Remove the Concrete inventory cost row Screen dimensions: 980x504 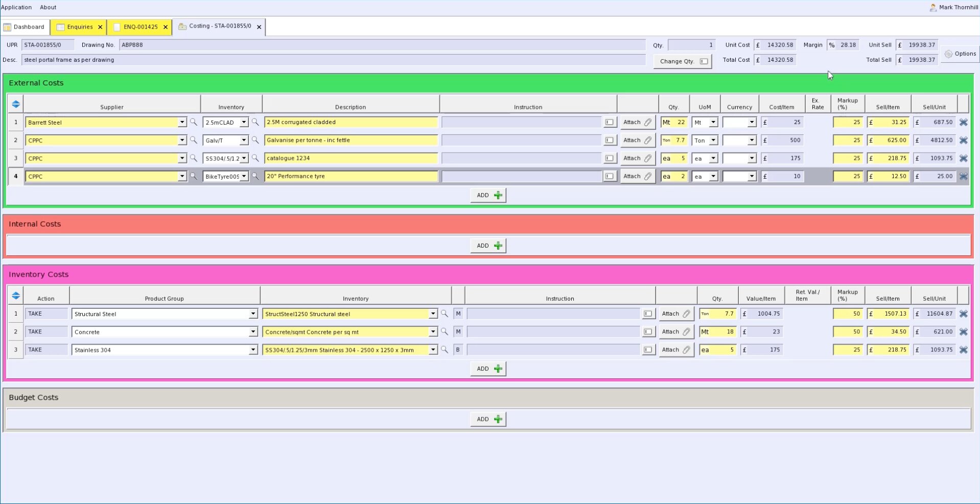click(x=963, y=332)
